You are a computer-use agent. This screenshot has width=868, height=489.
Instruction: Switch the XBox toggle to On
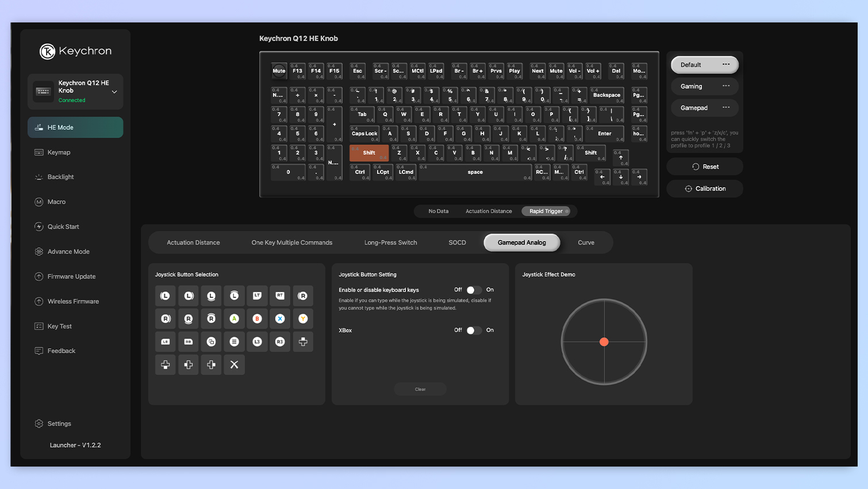point(474,330)
